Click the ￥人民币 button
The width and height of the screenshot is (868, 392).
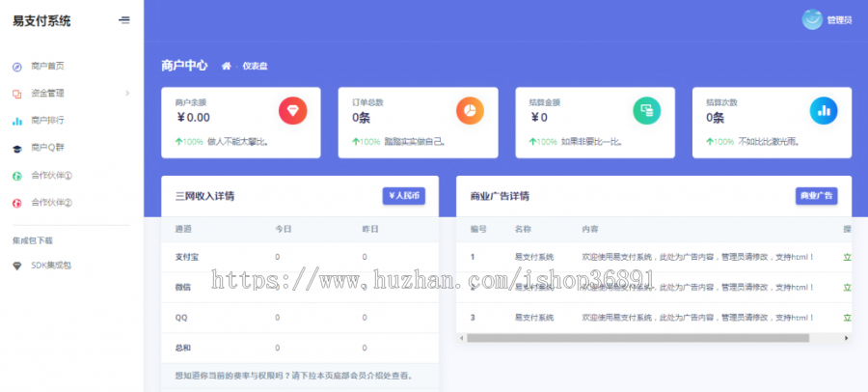click(403, 196)
